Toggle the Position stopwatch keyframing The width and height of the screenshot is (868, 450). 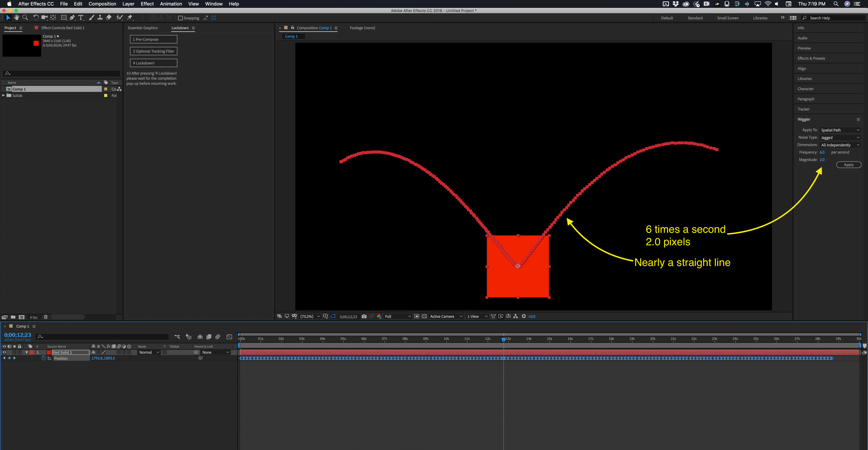coord(44,358)
